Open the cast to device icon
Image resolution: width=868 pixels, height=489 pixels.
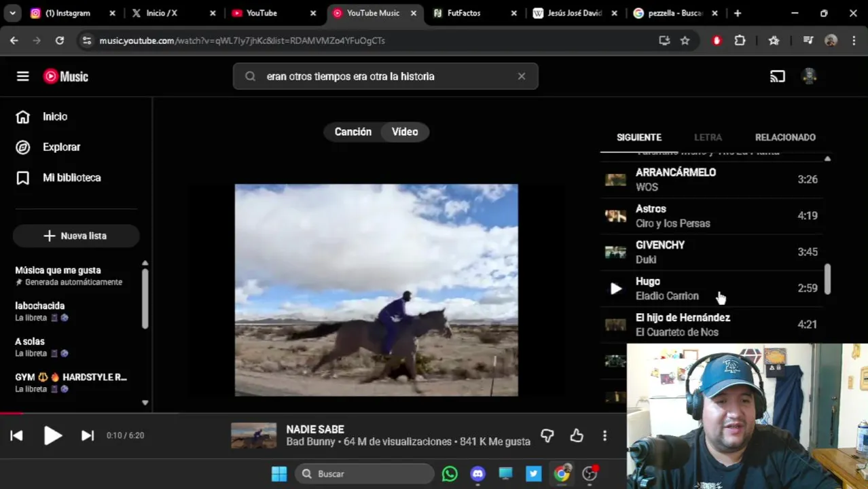(778, 76)
